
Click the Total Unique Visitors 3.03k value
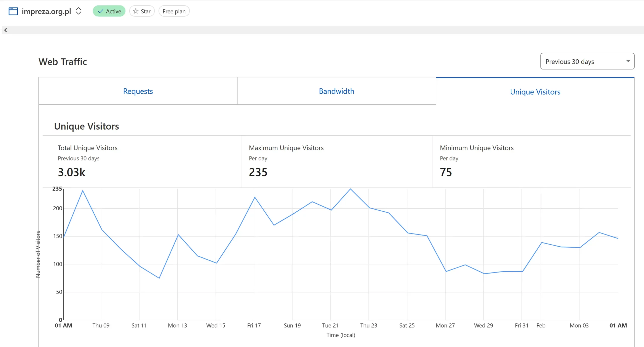point(72,172)
